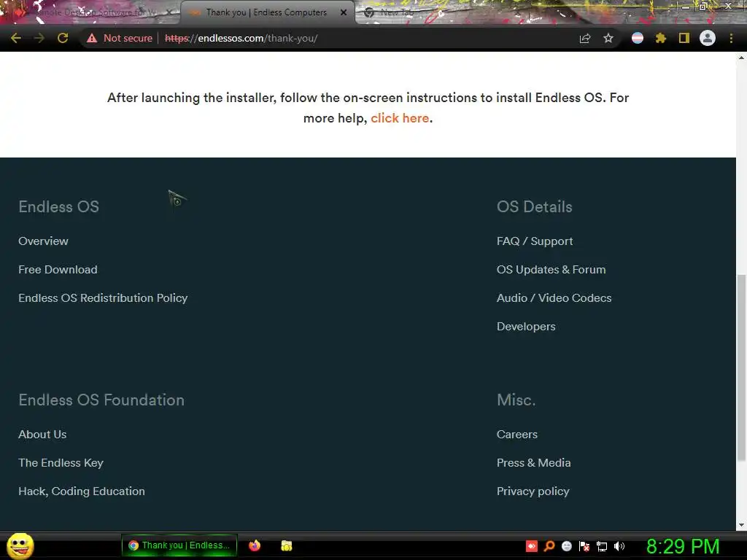Bookmark this tab with the star icon
Viewport: 747px width, 560px height.
coord(608,38)
